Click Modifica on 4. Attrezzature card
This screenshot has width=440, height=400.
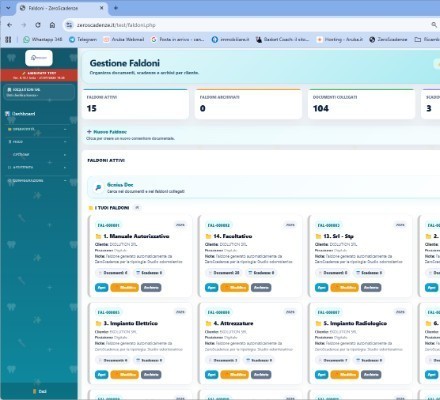click(234, 375)
